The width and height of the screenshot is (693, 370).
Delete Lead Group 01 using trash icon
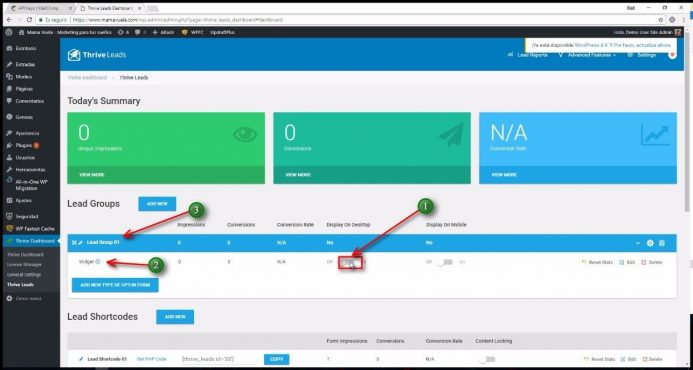(x=662, y=243)
